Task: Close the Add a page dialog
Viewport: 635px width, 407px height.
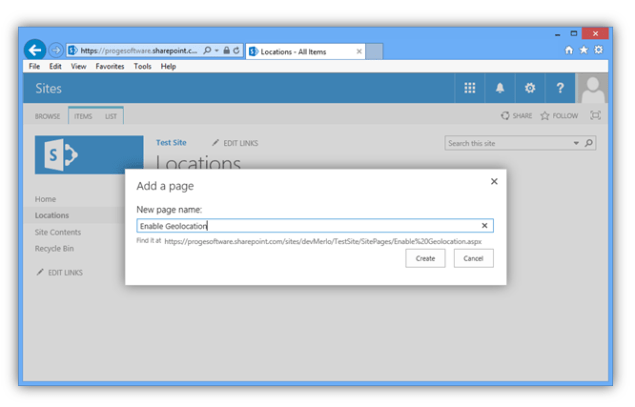Action: click(494, 182)
